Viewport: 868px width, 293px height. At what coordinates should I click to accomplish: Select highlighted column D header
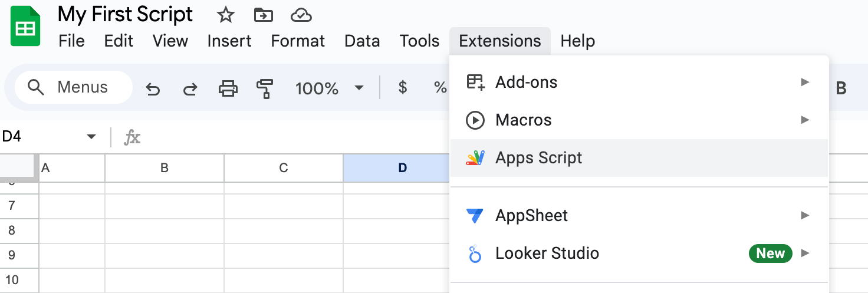pos(396,168)
